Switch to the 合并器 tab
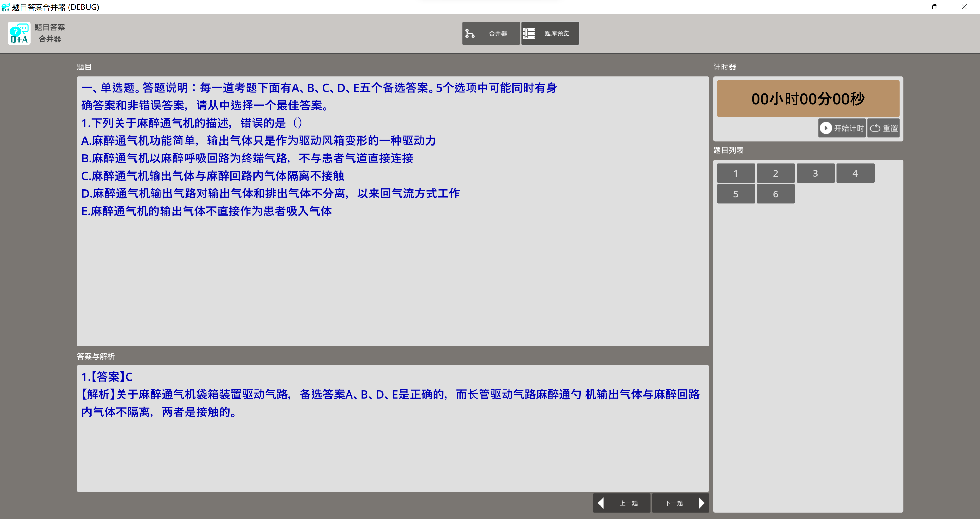The height and width of the screenshot is (519, 980). click(x=491, y=33)
